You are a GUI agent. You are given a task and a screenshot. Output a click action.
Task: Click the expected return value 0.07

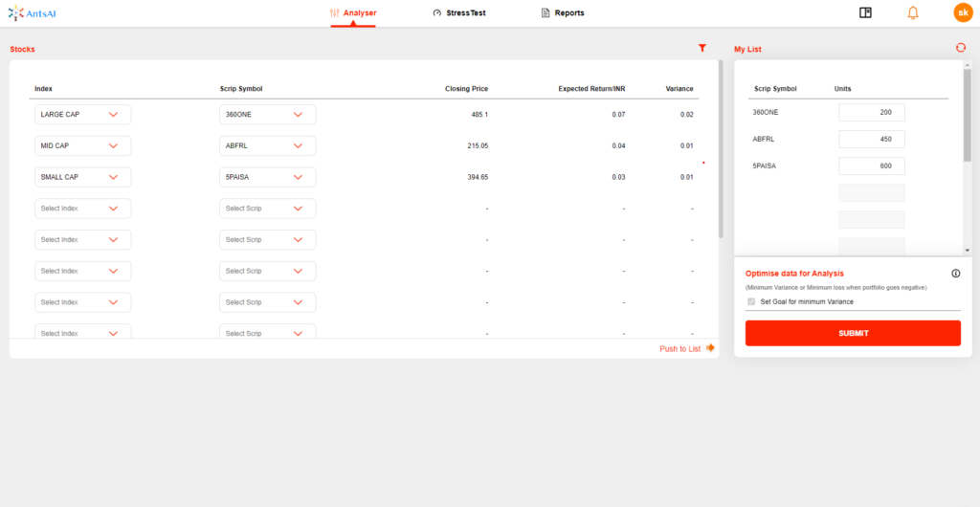point(619,115)
